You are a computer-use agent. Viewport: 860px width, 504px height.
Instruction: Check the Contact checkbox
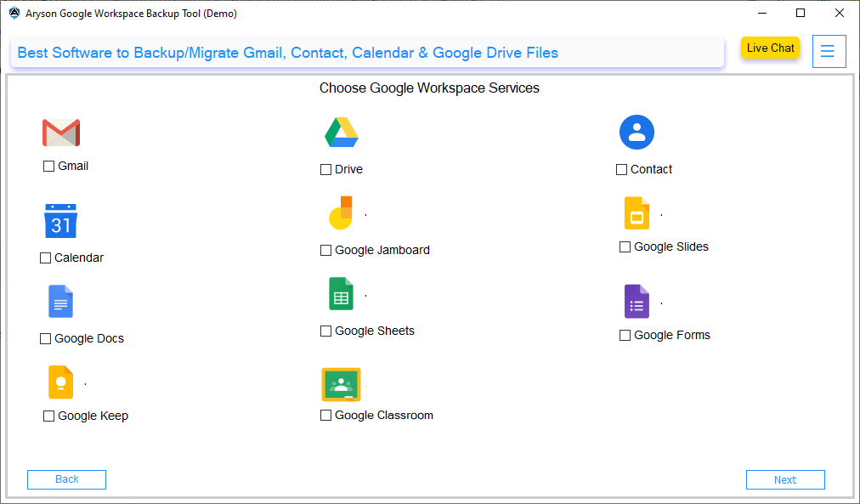click(621, 169)
